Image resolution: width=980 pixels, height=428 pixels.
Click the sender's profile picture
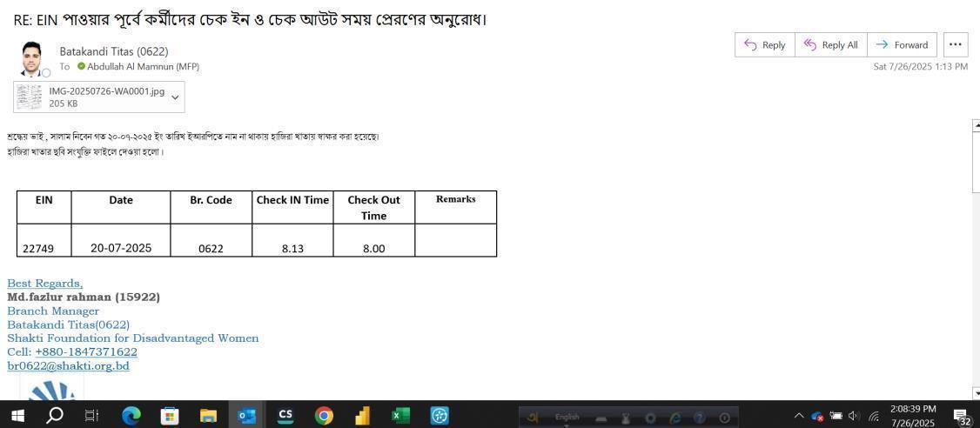[32, 58]
